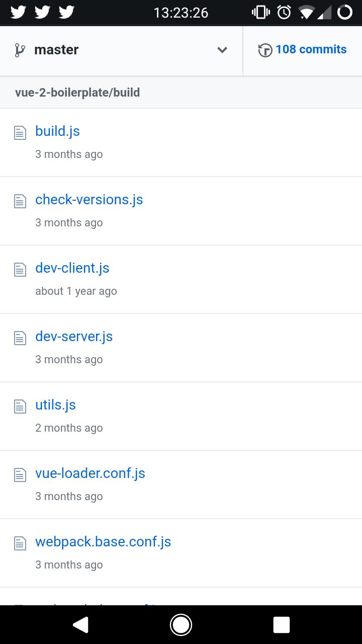The height and width of the screenshot is (644, 362).
Task: Open vue-loader.conf.js file
Action: tap(90, 473)
